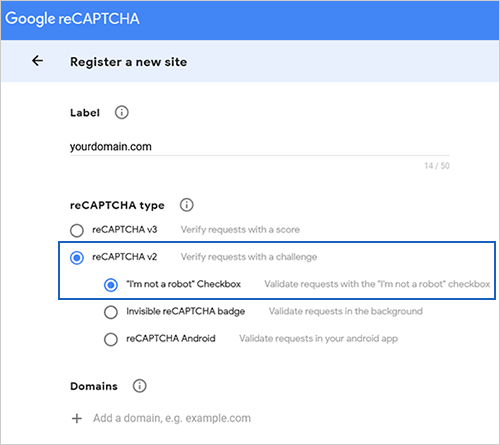Click the 14 / 50 character counter
Screen dimensions: 500x445
[437, 166]
